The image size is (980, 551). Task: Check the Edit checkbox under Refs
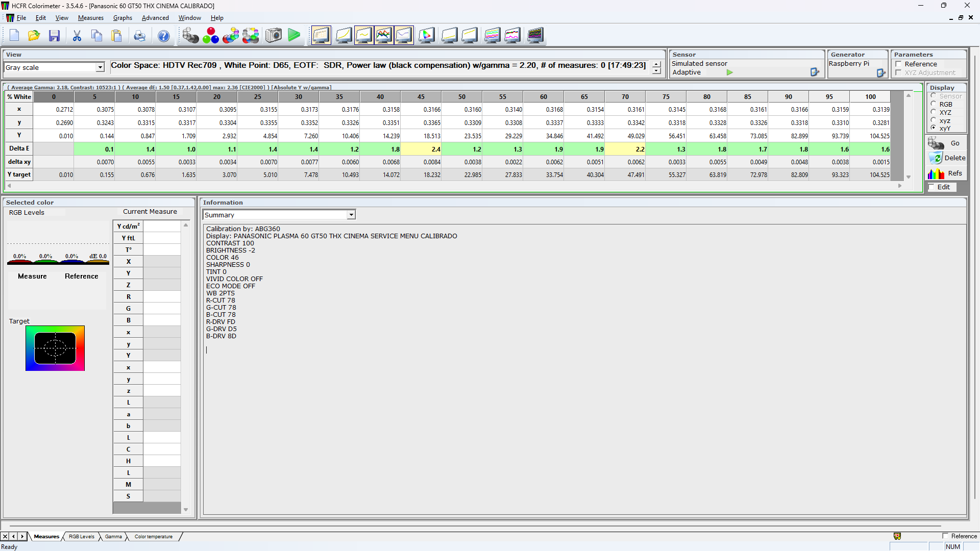point(932,187)
